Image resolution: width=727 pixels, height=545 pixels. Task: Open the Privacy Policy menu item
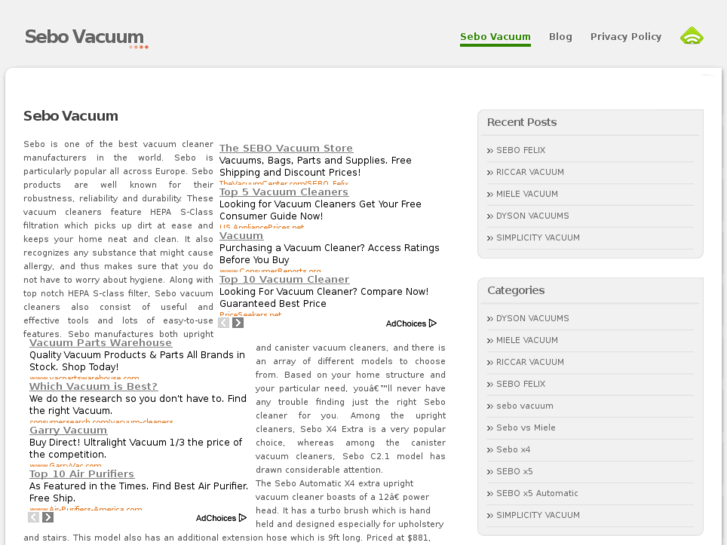pos(625,37)
